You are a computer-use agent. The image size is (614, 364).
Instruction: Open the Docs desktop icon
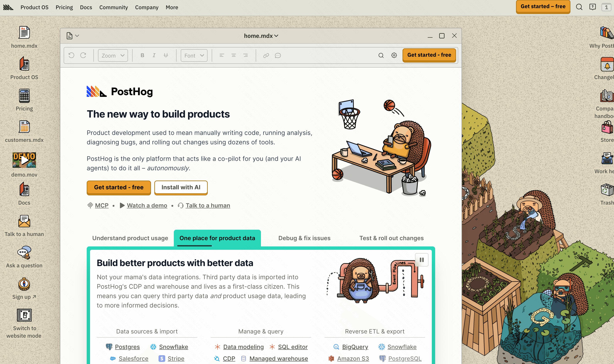tap(24, 189)
